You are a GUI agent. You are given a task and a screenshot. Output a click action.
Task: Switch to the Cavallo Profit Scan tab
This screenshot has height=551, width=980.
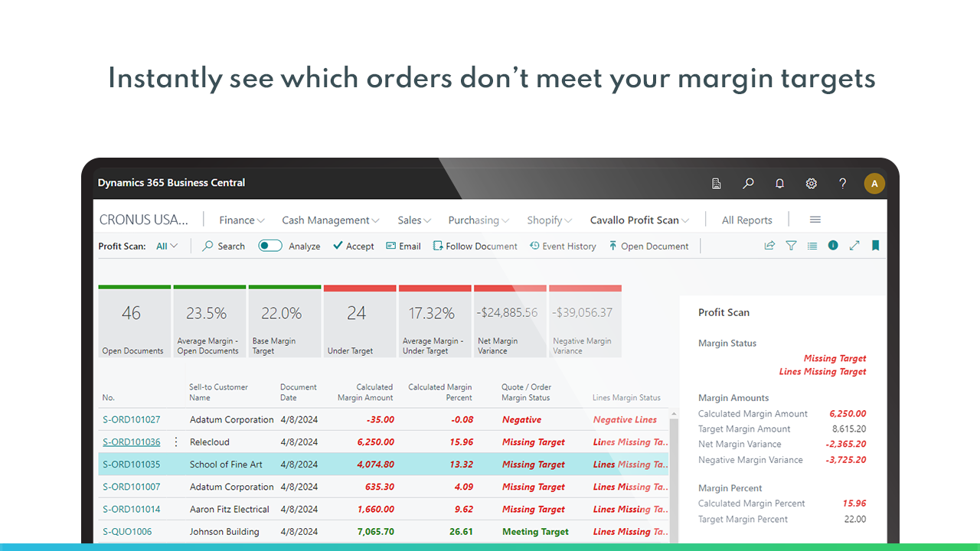point(639,220)
